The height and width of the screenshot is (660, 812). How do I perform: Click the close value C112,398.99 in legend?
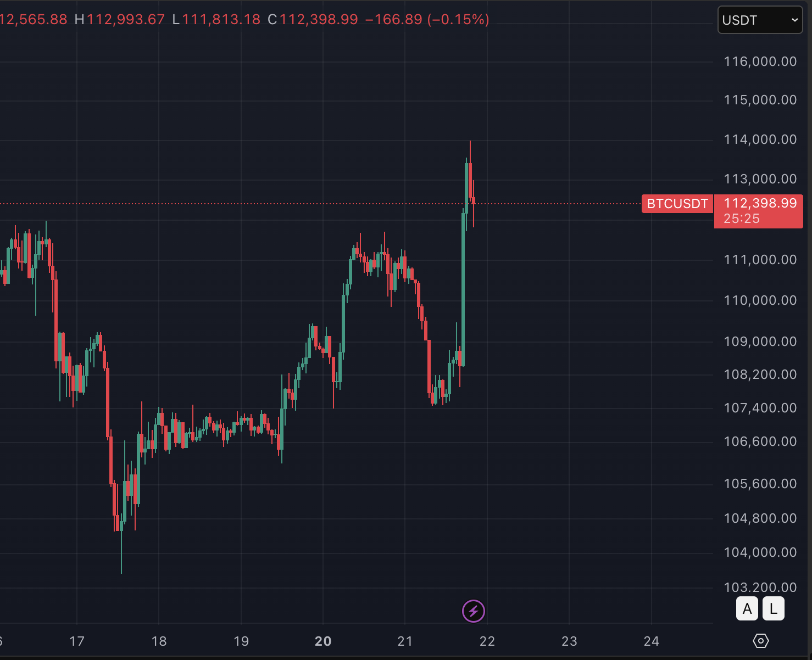tap(313, 19)
